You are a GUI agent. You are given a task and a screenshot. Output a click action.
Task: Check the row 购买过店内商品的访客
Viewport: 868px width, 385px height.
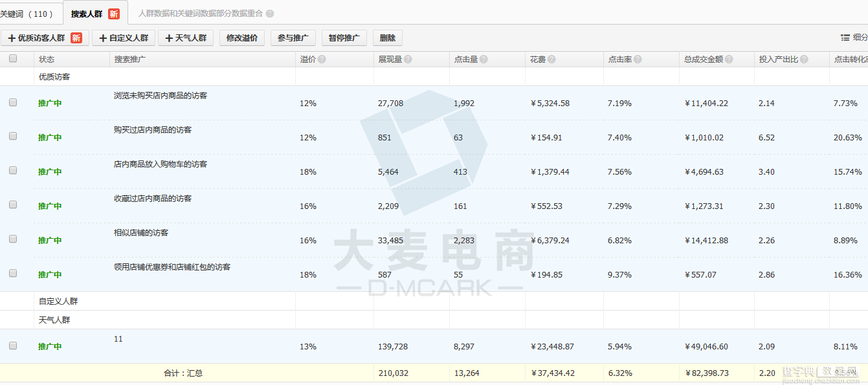(x=13, y=137)
